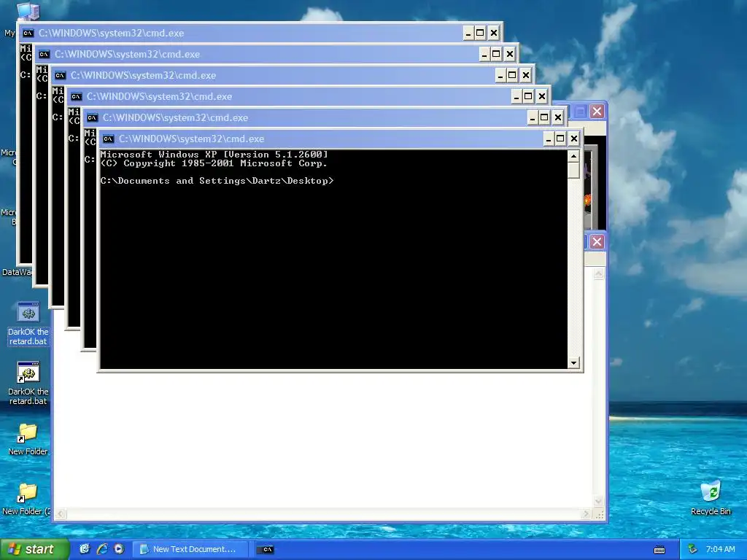Screen dimensions: 747x560
Task: Switch to New Text Document taskbar button
Action: (x=190, y=549)
